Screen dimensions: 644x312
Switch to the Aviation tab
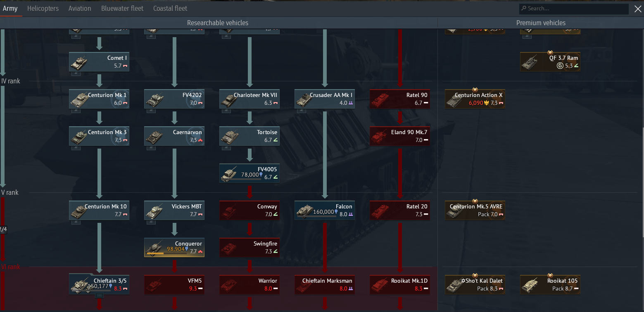[x=80, y=8]
